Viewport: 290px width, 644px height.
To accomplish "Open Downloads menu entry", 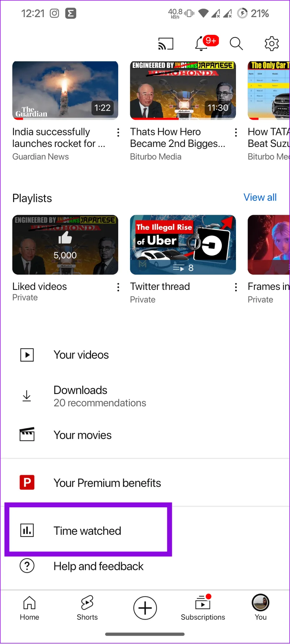I will (145, 396).
